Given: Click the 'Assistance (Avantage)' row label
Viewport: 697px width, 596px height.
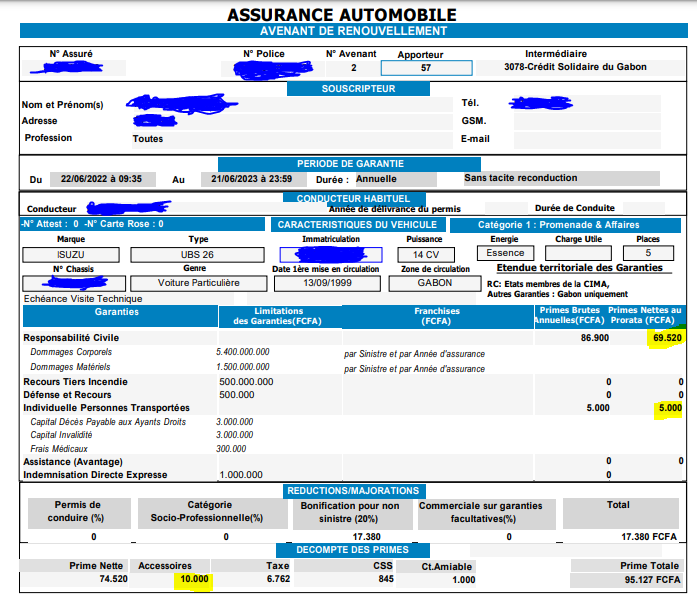Looking at the screenshot, I should click(x=73, y=462).
